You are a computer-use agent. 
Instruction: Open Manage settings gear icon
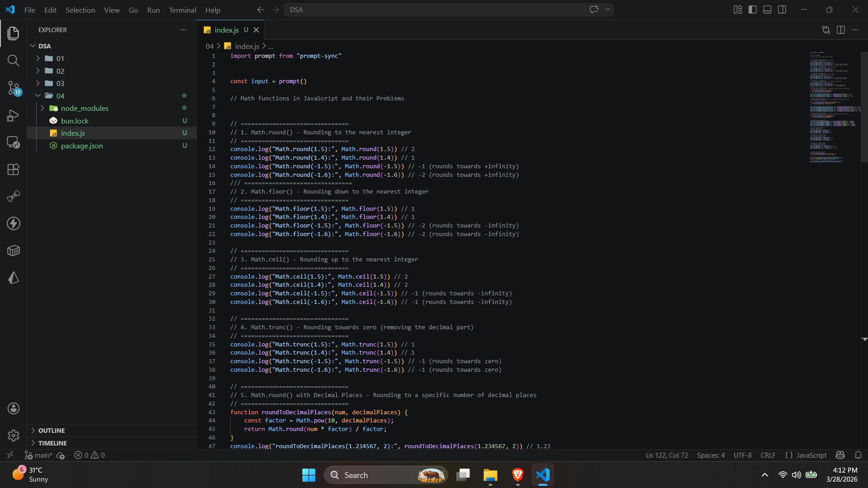[13, 435]
